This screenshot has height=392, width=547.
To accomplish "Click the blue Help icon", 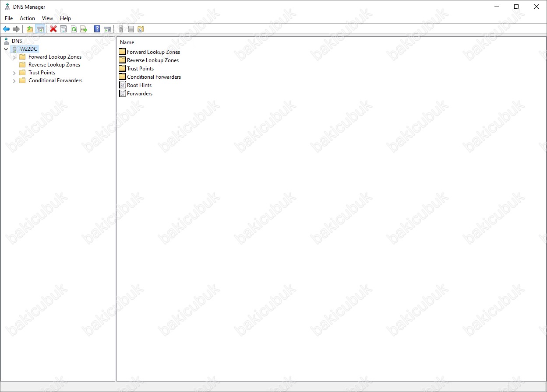I will click(x=97, y=29).
